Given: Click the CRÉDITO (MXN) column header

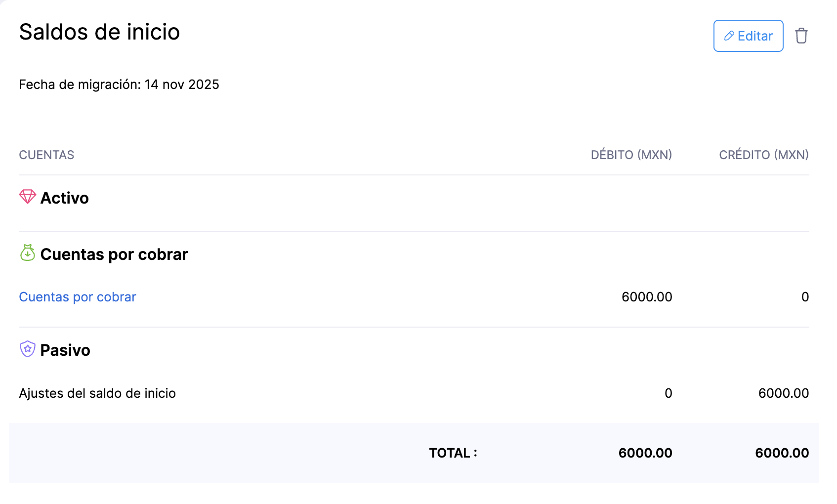Looking at the screenshot, I should point(763,155).
